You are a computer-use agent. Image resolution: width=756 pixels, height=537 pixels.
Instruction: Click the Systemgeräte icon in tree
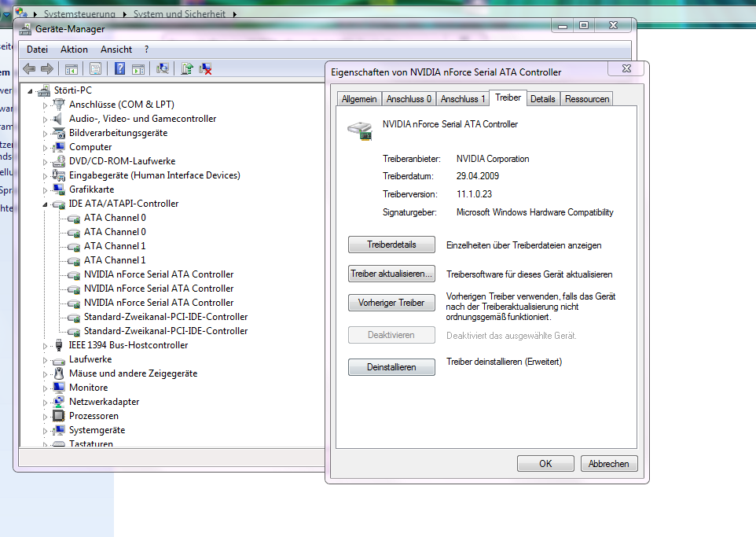click(59, 430)
